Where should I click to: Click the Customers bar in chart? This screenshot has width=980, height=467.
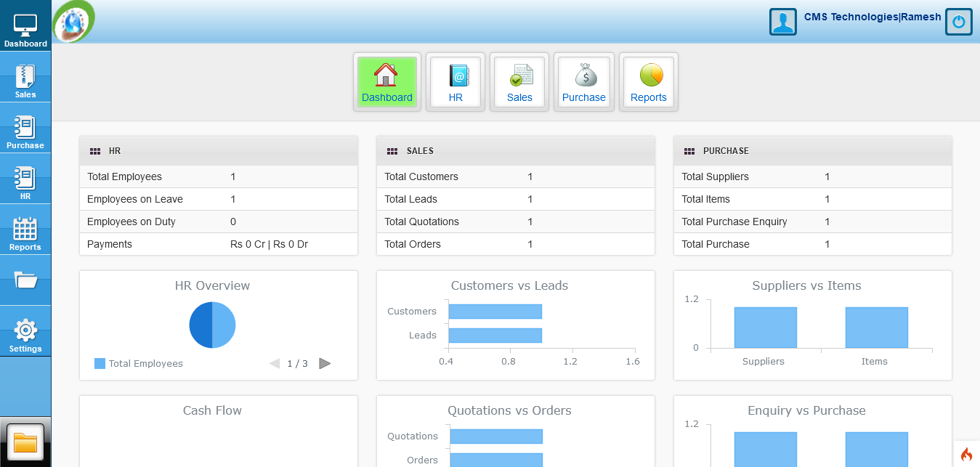pos(495,312)
